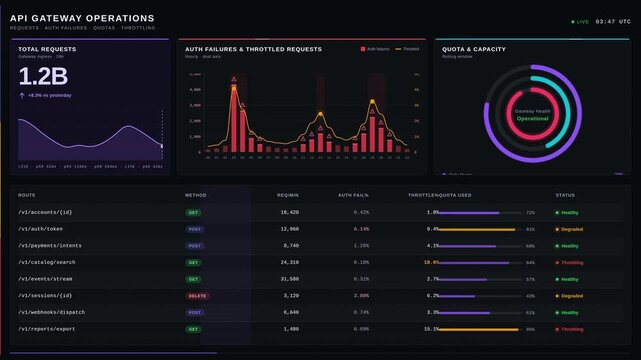The width and height of the screenshot is (641, 360).
Task: Click the GET badge for /v1/catalog/search
Action: (193, 263)
